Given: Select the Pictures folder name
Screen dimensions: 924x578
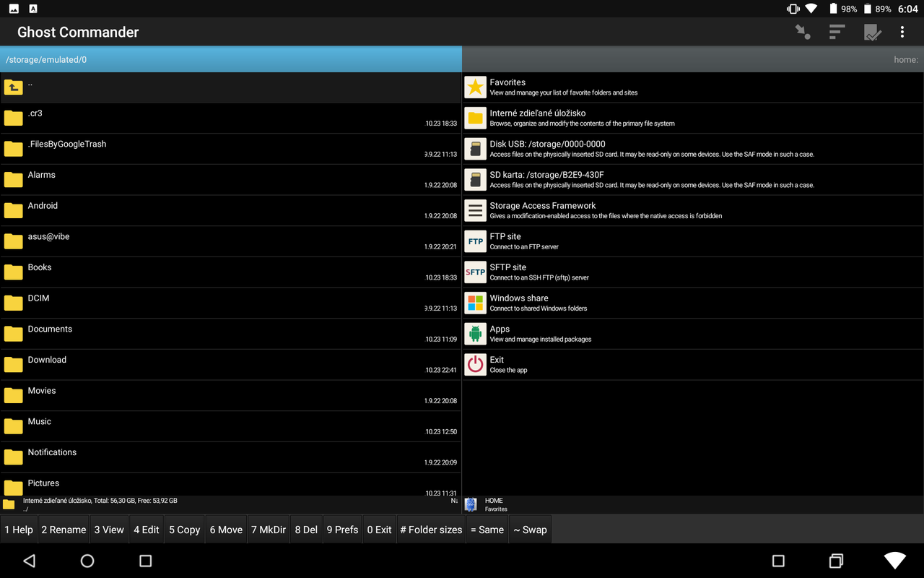Looking at the screenshot, I should pyautogui.click(x=43, y=483).
